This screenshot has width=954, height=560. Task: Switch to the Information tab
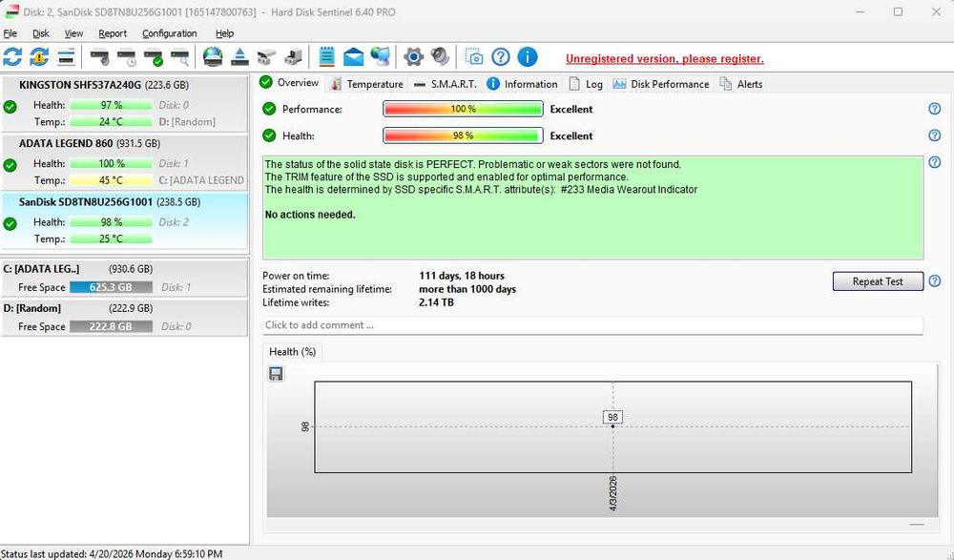tap(522, 84)
